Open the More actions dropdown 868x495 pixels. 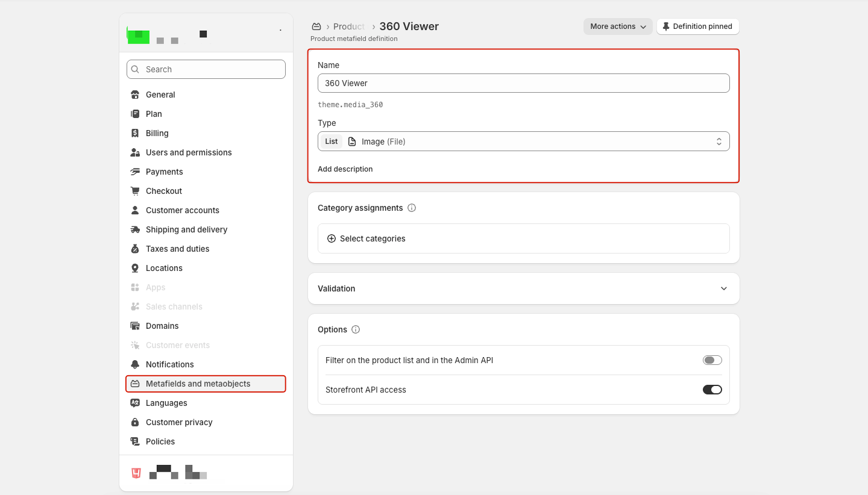618,26
